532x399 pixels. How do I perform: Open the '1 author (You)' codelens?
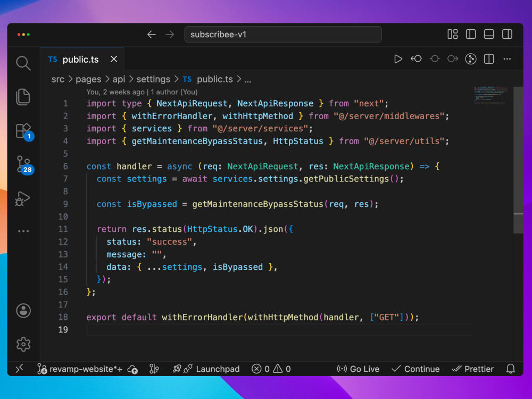(174, 92)
